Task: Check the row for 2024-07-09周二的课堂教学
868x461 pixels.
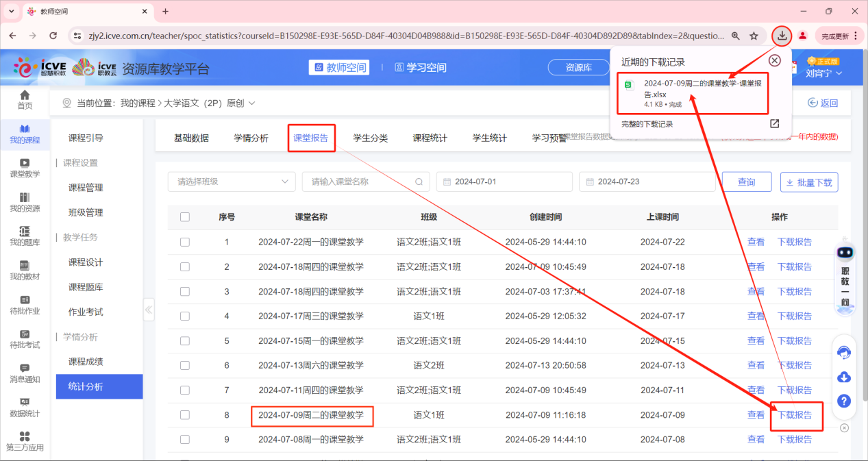Action: point(184,414)
